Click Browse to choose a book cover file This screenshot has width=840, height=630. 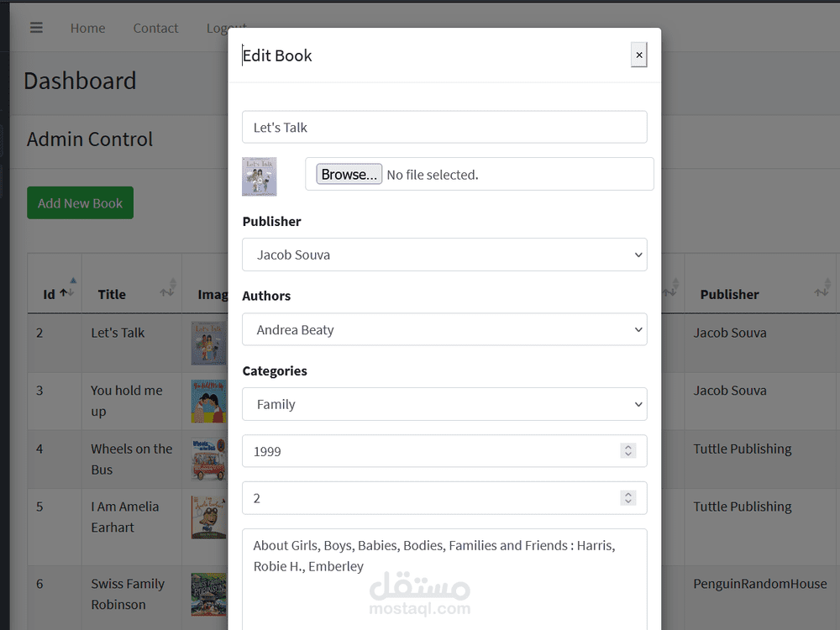tap(349, 174)
